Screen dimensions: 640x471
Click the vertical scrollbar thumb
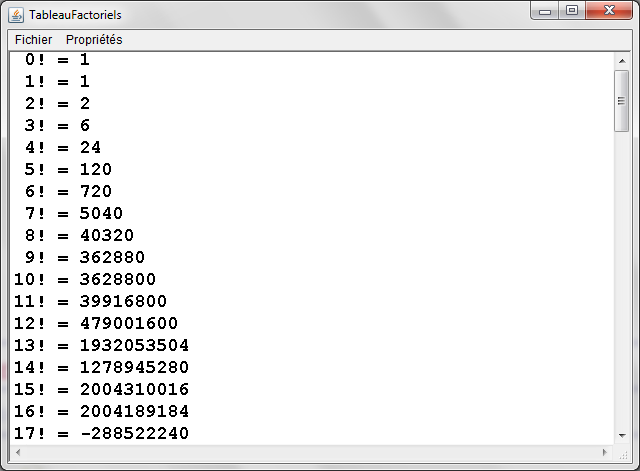(x=621, y=100)
